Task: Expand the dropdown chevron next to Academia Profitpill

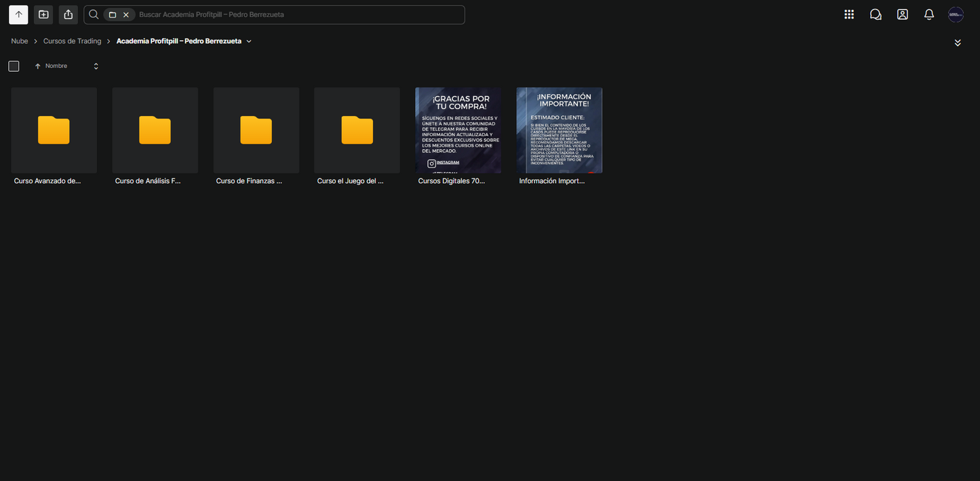Action: click(x=249, y=41)
